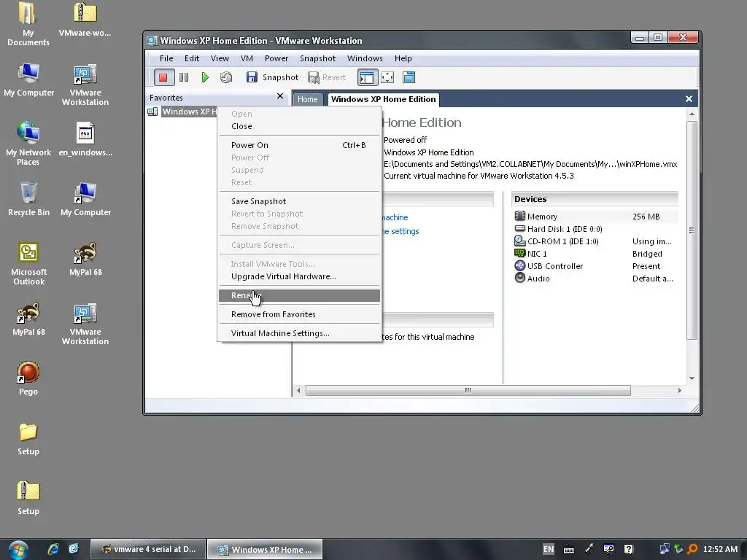Click the Windows XP Home taskbar button
Viewport: 747px width, 560px height.
(x=265, y=550)
